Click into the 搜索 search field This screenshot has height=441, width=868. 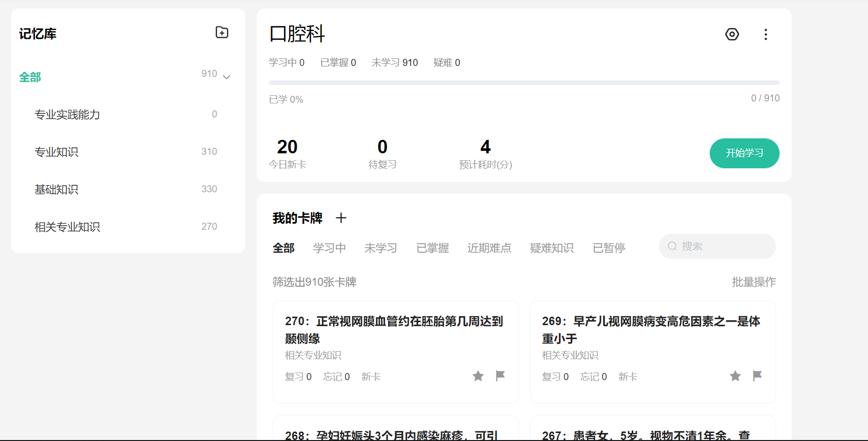click(717, 246)
